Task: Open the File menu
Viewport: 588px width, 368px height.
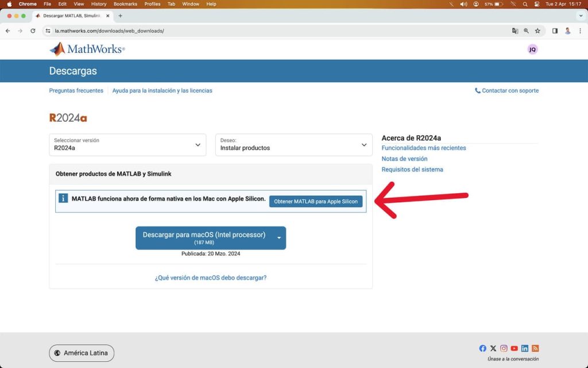Action: (47, 4)
